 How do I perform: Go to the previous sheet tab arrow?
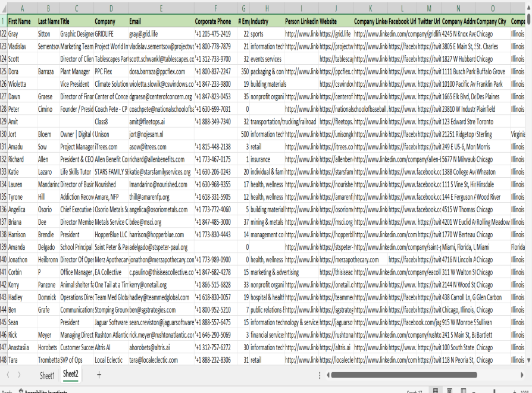(x=8, y=375)
